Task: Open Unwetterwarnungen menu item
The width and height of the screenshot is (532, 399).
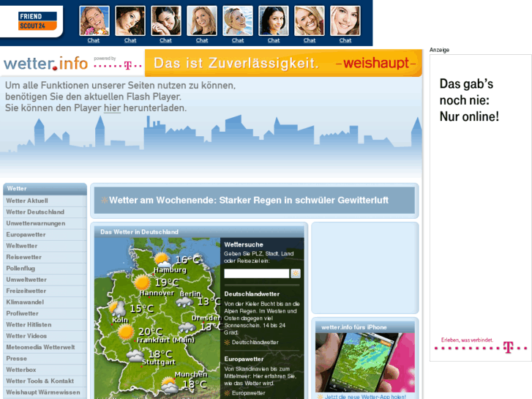Action: [x=45, y=223]
